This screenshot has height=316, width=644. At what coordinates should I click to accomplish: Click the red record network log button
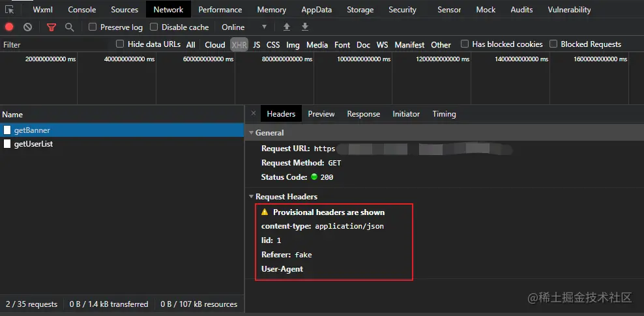point(9,27)
